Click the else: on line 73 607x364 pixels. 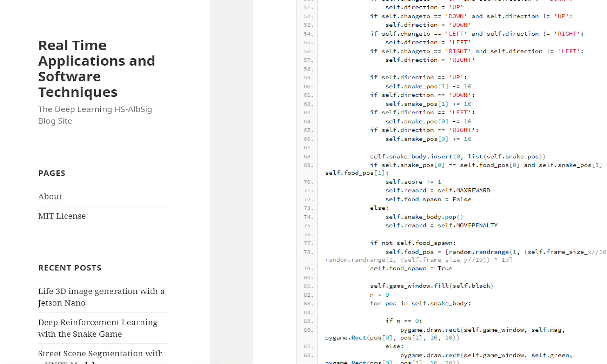tap(379, 208)
